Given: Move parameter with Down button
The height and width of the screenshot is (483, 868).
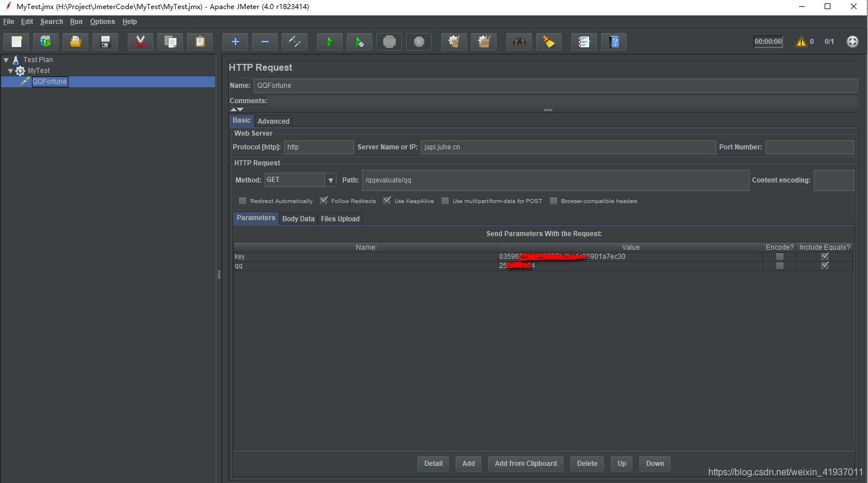Looking at the screenshot, I should pos(655,464).
